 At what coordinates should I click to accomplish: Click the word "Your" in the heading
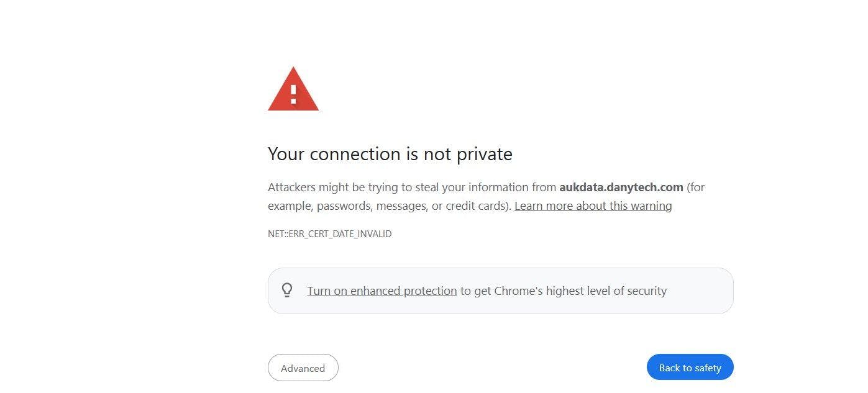(x=286, y=154)
